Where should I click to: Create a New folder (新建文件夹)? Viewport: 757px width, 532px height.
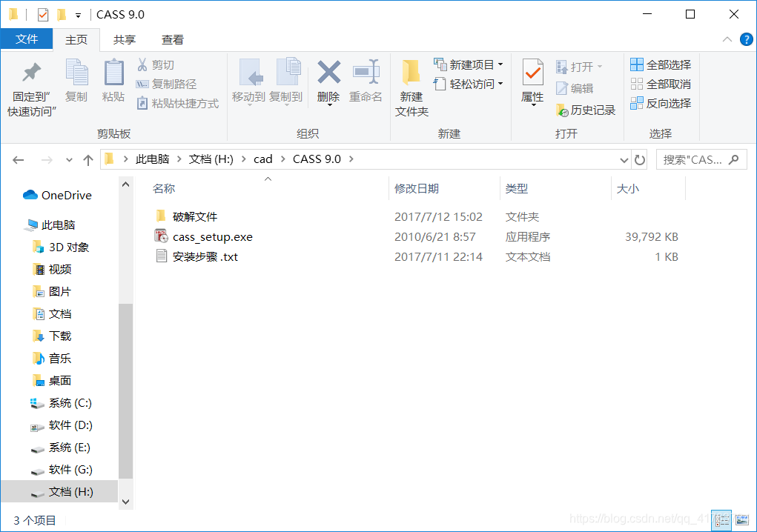(411, 87)
